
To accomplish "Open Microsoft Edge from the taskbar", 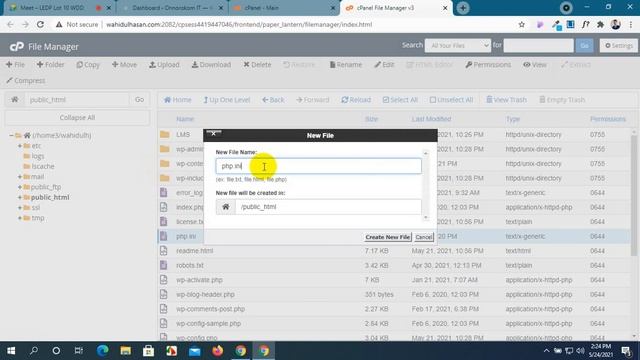I will click(x=102, y=351).
